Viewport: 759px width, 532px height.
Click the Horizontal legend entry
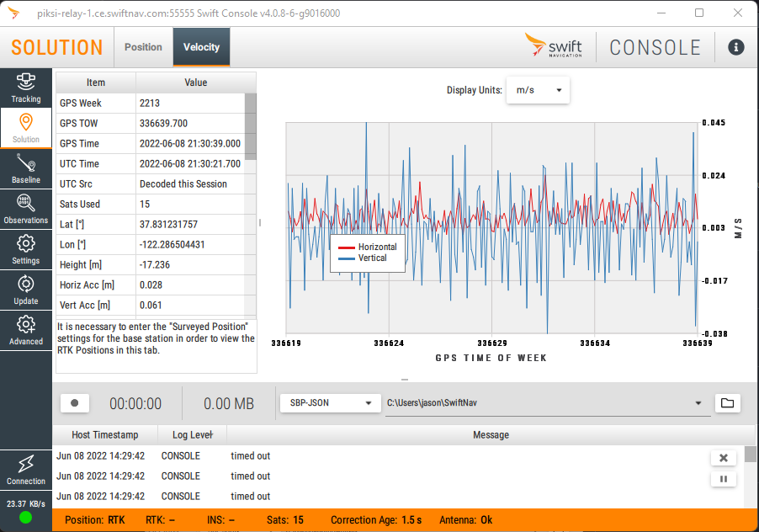coord(368,247)
